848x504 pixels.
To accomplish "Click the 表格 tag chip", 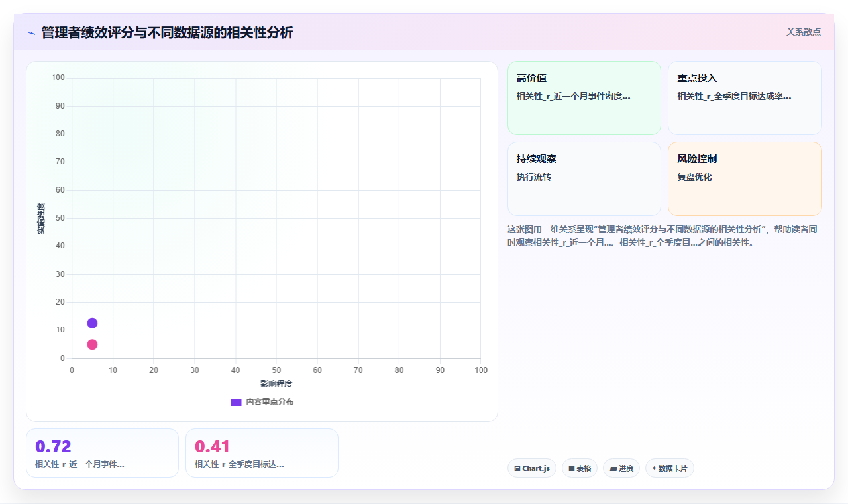I will pyautogui.click(x=580, y=468).
